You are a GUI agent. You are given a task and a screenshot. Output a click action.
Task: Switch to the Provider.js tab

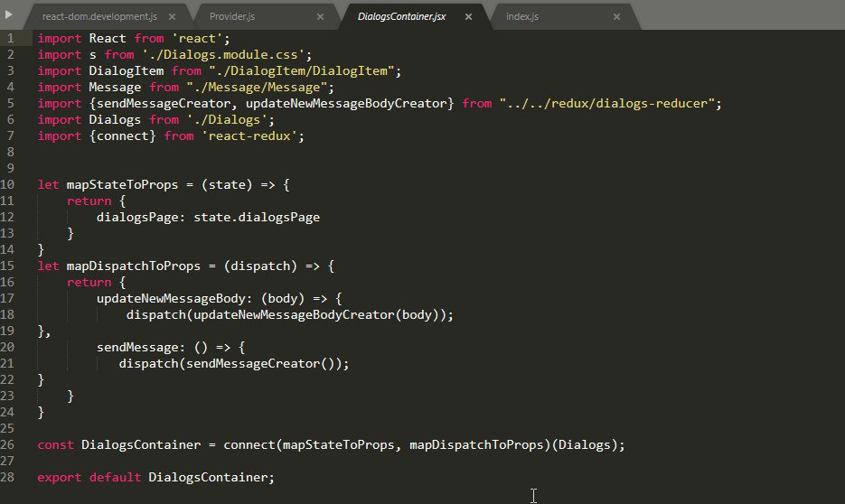pyautogui.click(x=231, y=16)
